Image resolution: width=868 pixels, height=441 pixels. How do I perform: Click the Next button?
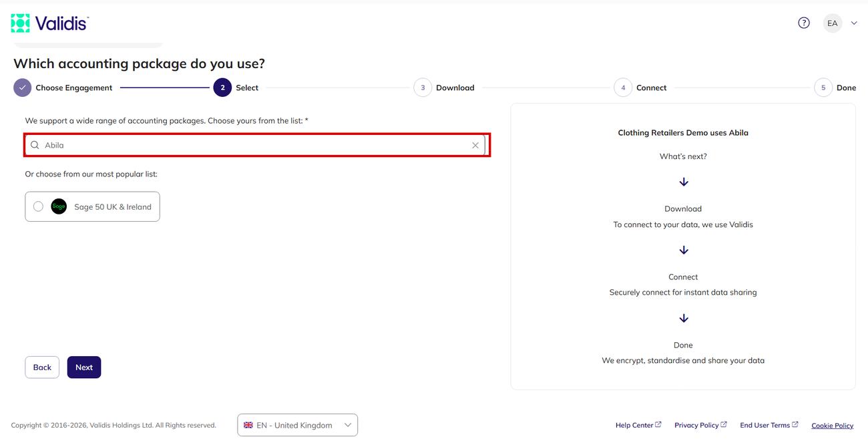(x=84, y=367)
